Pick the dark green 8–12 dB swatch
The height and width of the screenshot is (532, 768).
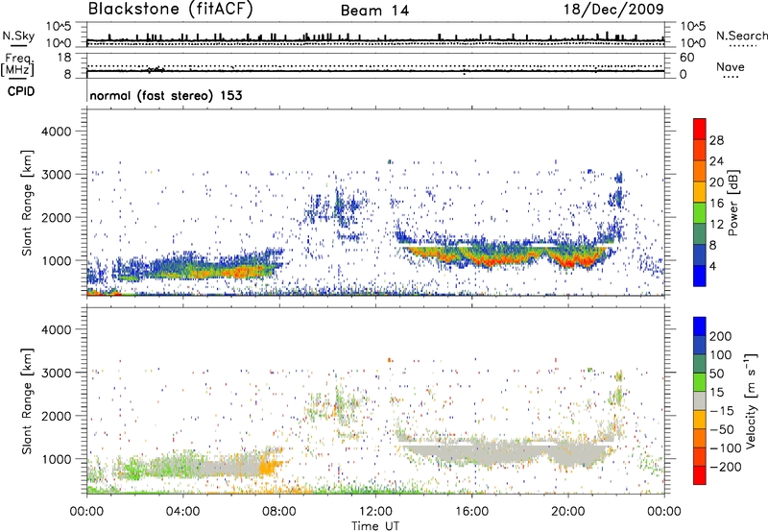(x=700, y=234)
